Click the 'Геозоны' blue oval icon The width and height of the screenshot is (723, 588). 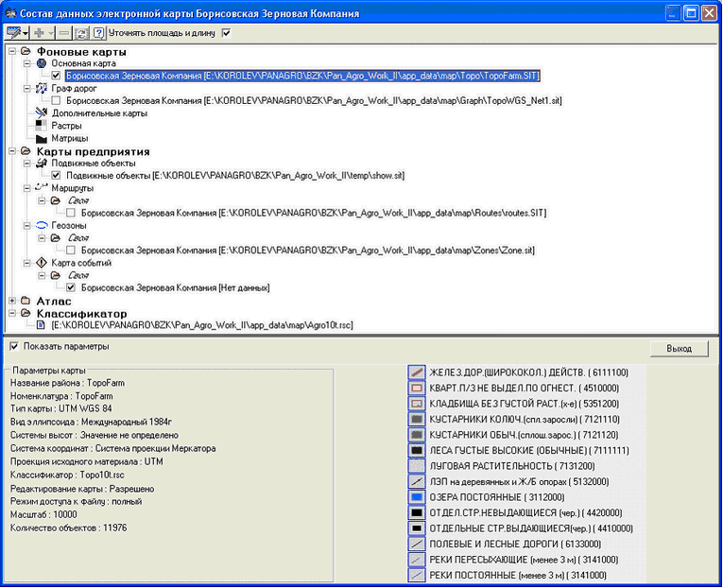[41, 226]
